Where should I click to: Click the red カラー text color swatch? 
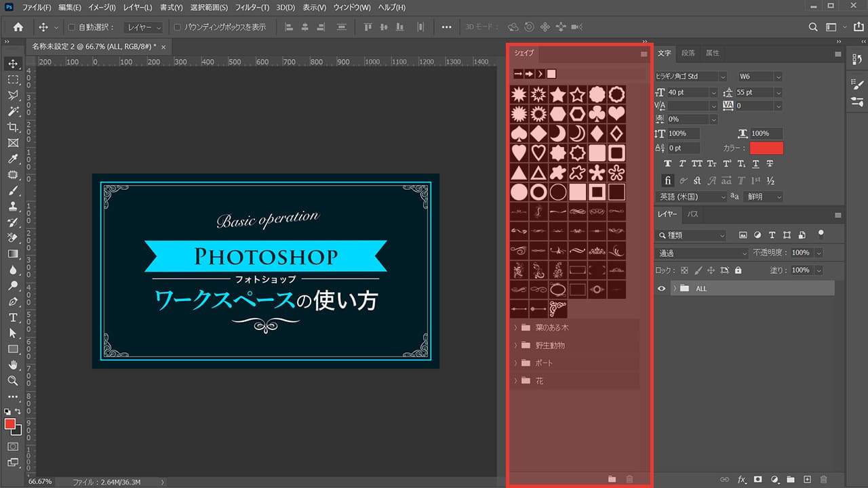(x=766, y=148)
